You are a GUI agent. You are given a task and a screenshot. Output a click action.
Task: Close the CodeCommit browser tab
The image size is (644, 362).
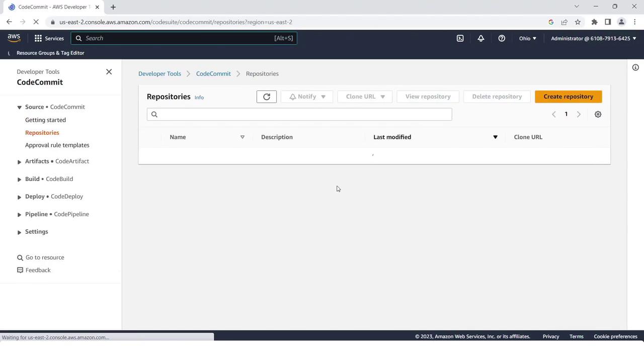click(x=97, y=7)
